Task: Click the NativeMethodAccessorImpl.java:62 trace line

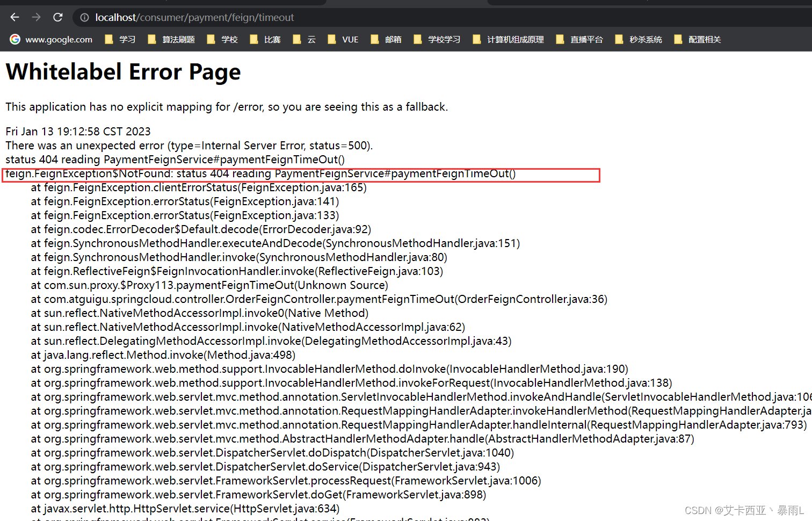Action: coord(248,327)
